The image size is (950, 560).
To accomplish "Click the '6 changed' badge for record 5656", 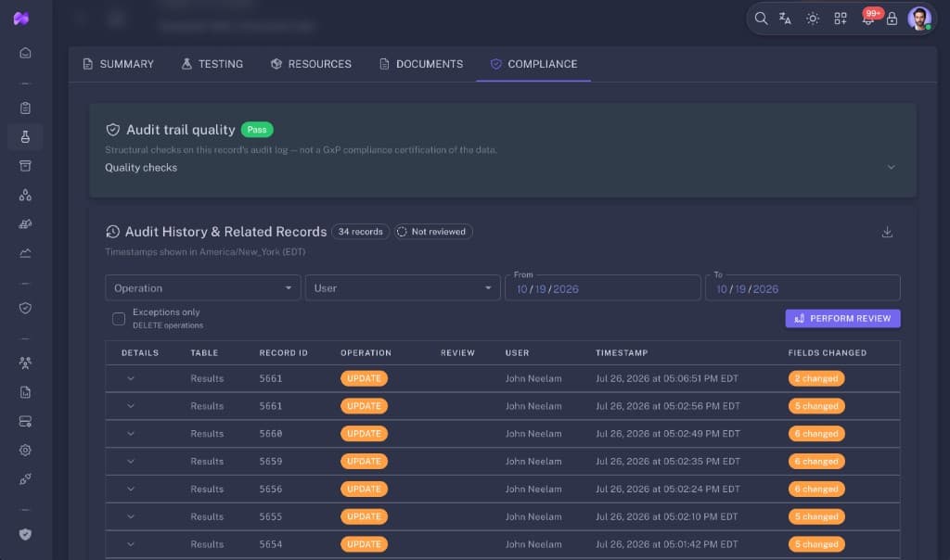I will (816, 490).
